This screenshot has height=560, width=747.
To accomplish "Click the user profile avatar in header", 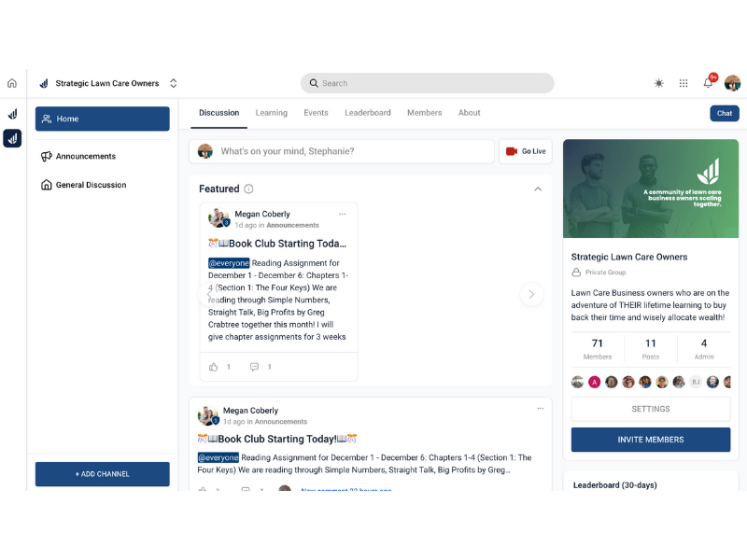I will 732,83.
